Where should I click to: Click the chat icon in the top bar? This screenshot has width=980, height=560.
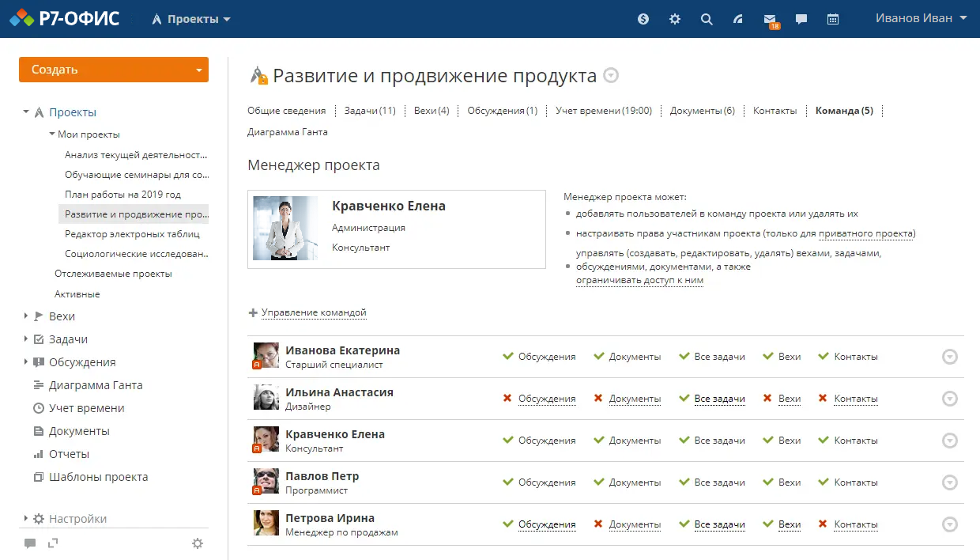801,19
